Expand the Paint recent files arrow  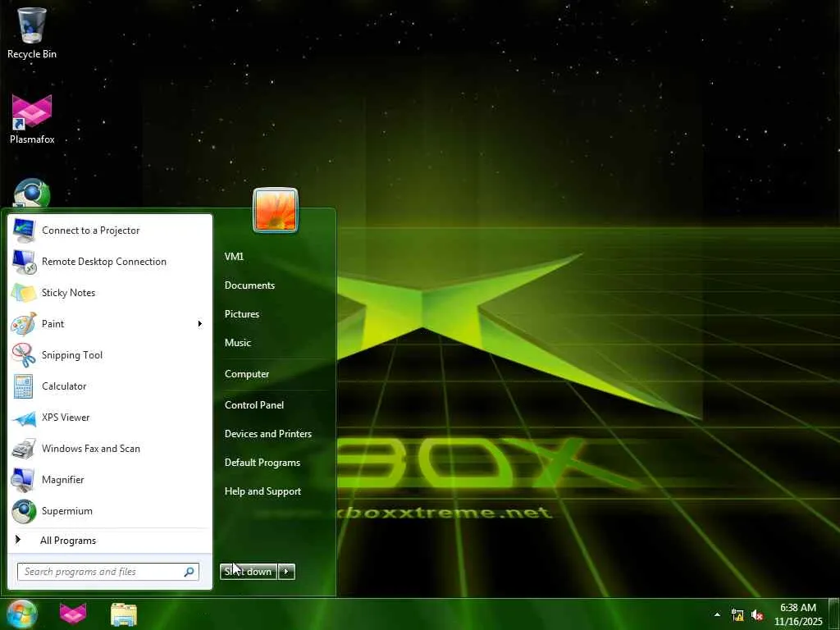pos(200,323)
